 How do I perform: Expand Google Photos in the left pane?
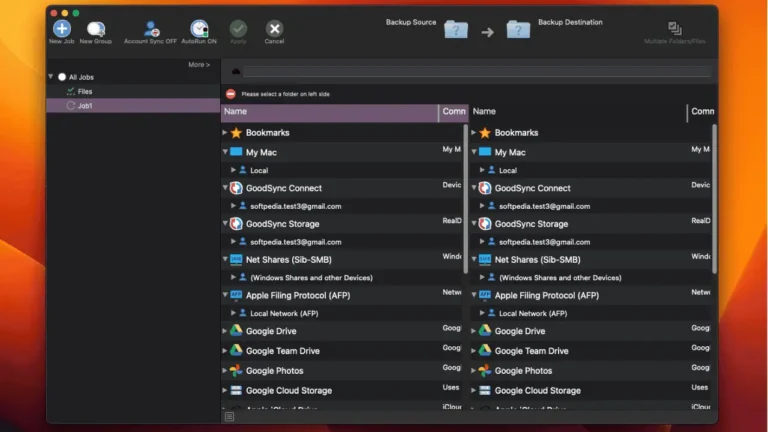point(225,370)
